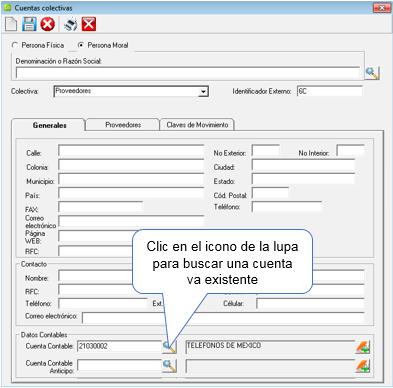Click the Teléfono field below Cód. Postal
393x388 pixels.
[x=287, y=207]
